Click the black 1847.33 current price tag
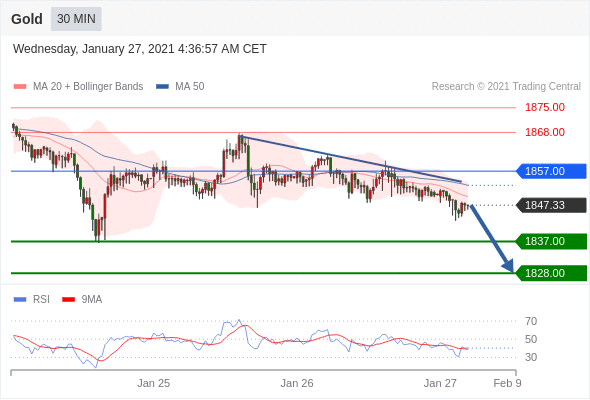 [551, 205]
